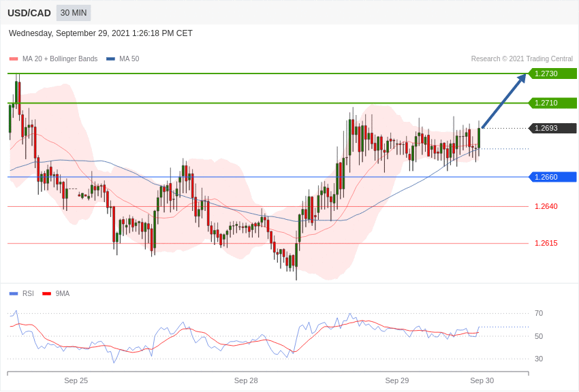Click the 30 MIN timeframe badge
Image resolution: width=579 pixels, height=392 pixels.
(74, 13)
